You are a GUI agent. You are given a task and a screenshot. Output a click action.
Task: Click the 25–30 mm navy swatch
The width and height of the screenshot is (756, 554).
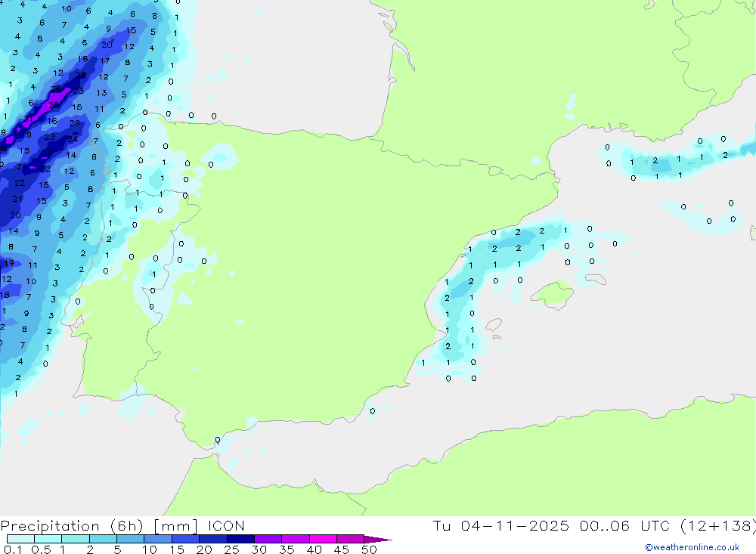coord(240,539)
